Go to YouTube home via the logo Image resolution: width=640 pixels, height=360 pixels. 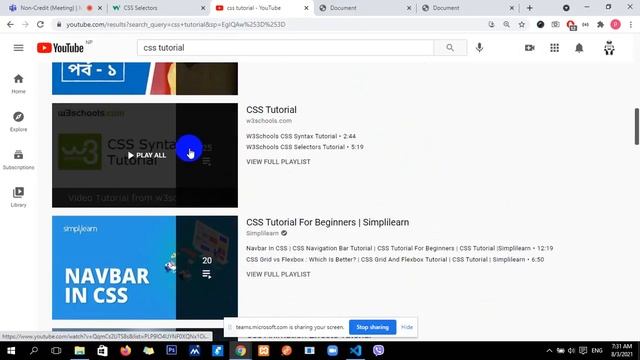(60, 48)
